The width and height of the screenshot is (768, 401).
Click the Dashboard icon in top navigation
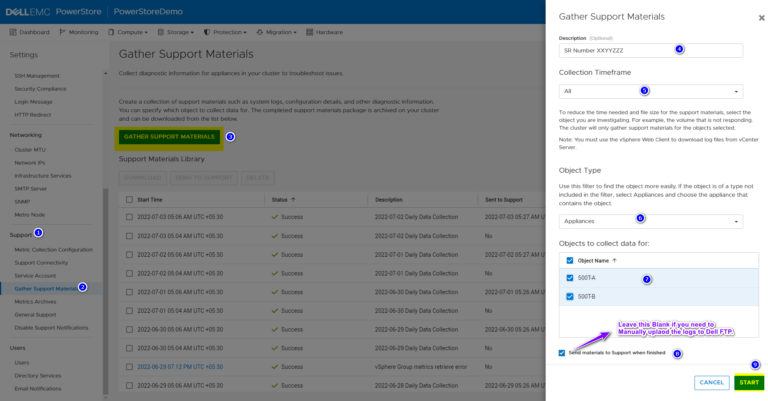point(12,32)
